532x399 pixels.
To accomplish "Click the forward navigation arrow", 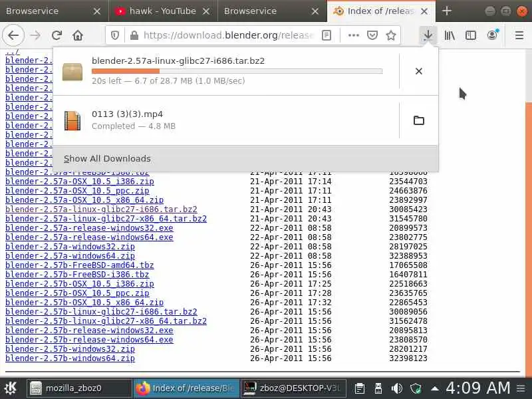I will [x=35, y=35].
